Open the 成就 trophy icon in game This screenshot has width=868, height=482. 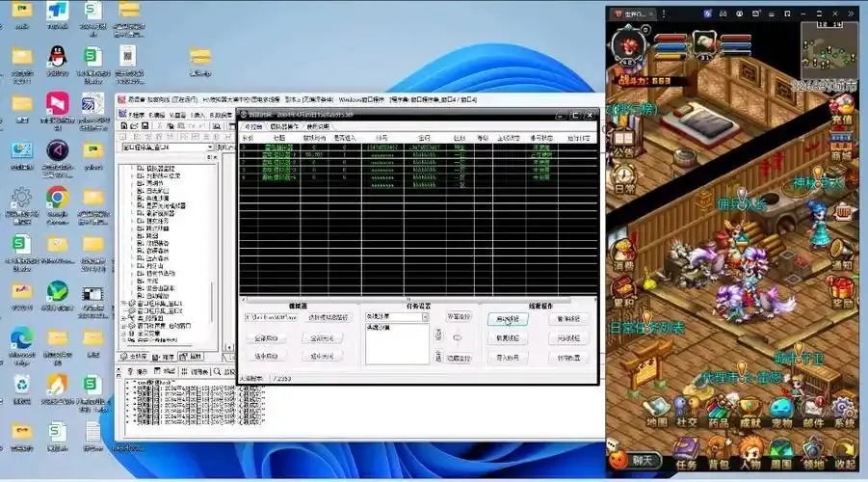point(750,412)
